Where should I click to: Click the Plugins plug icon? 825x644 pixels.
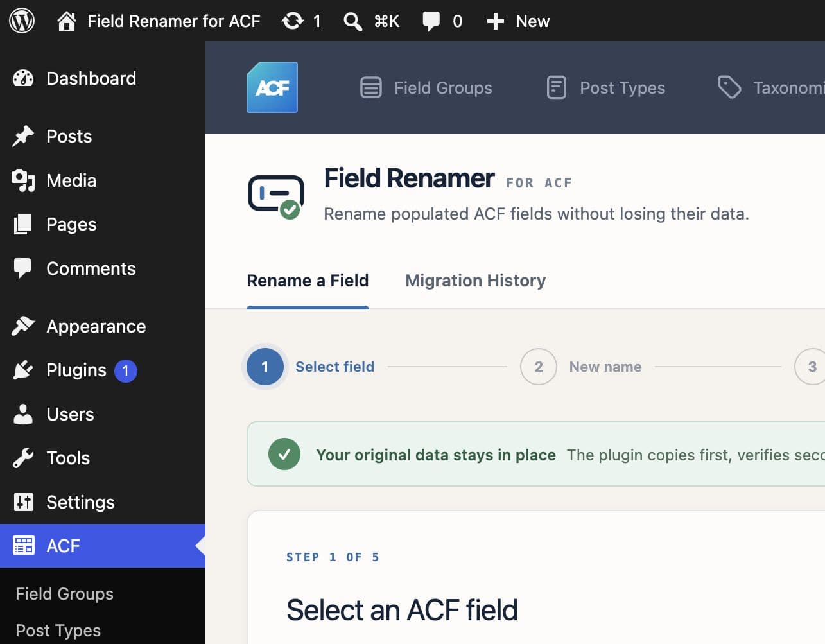point(23,370)
